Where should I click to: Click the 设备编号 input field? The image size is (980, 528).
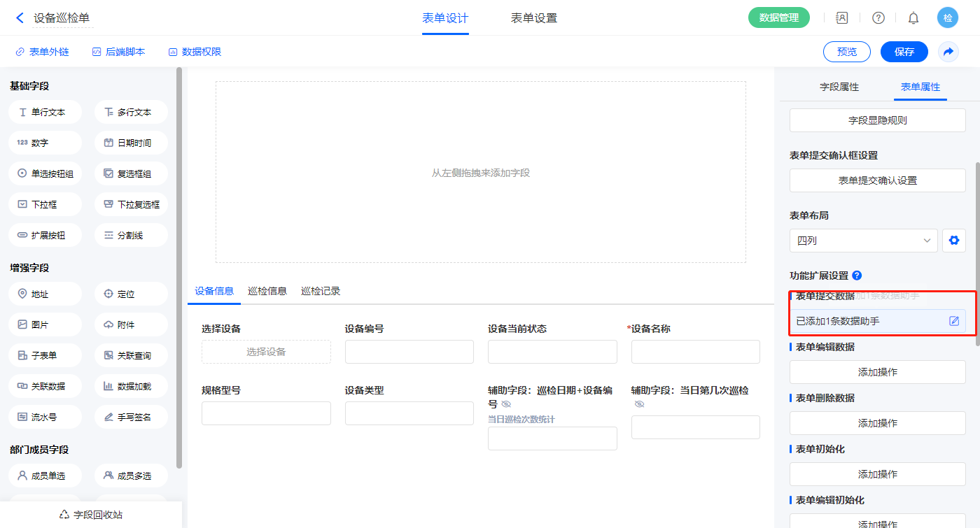[409, 352]
